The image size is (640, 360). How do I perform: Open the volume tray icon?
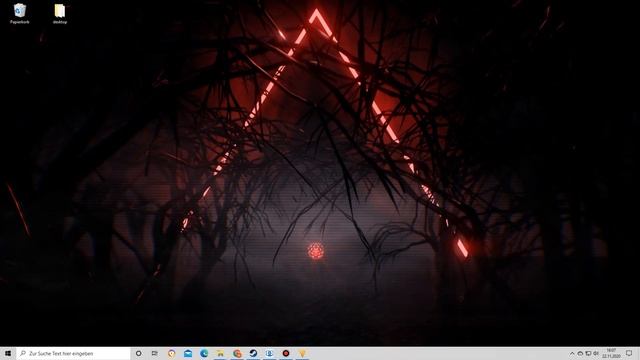coord(596,353)
